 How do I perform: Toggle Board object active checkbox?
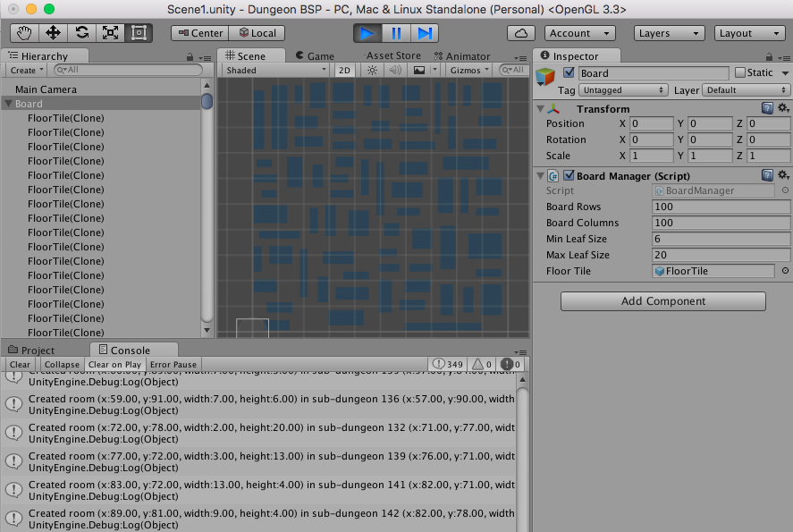(x=569, y=72)
